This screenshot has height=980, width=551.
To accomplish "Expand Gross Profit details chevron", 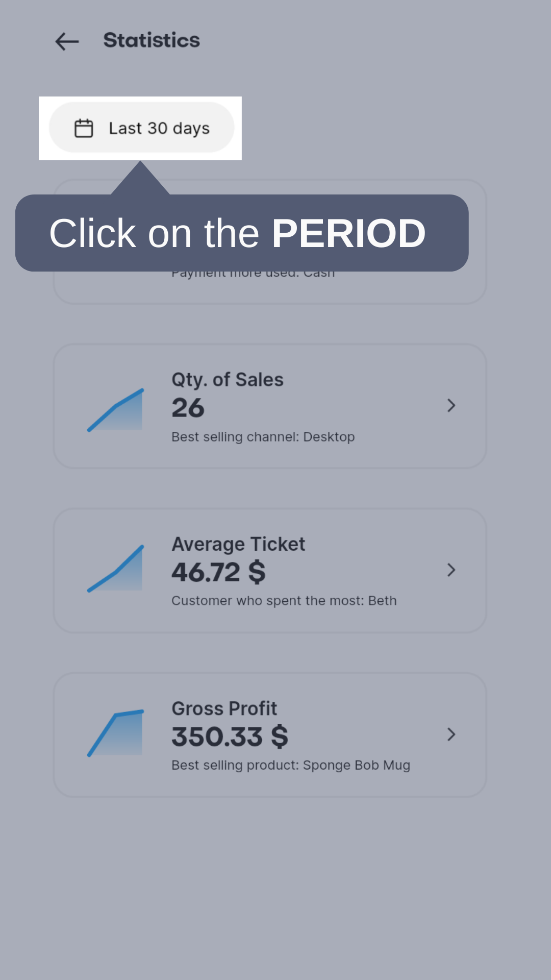I will coord(451,734).
